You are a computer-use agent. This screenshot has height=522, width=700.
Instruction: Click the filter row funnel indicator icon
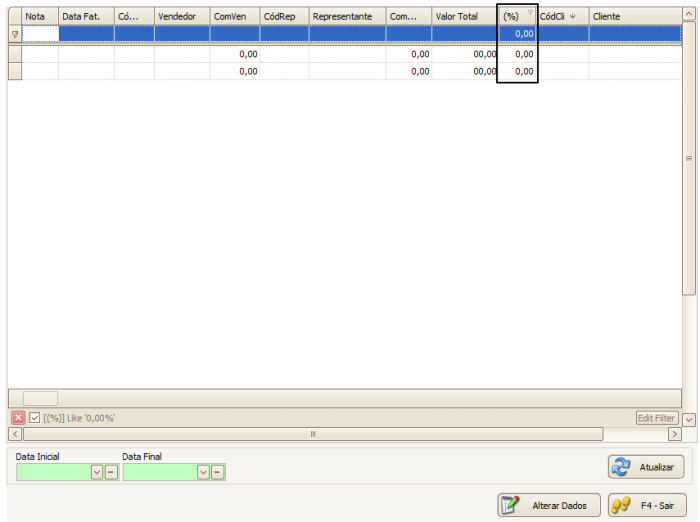tap(14, 34)
